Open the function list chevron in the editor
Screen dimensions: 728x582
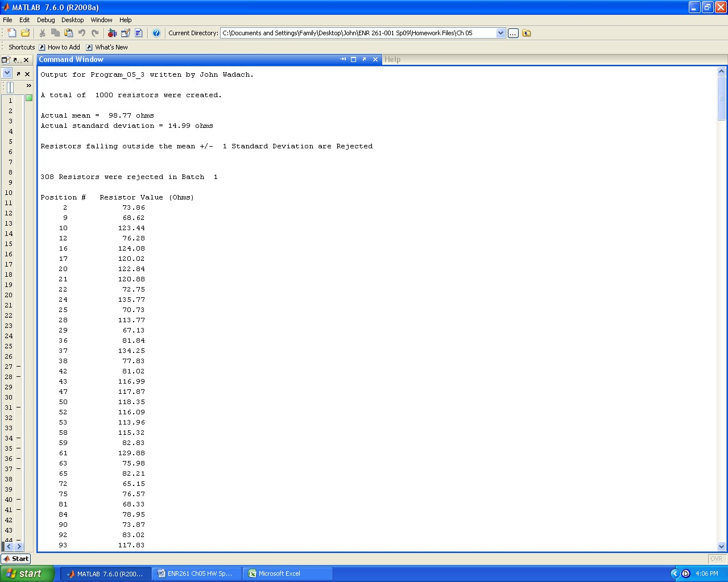(7, 73)
